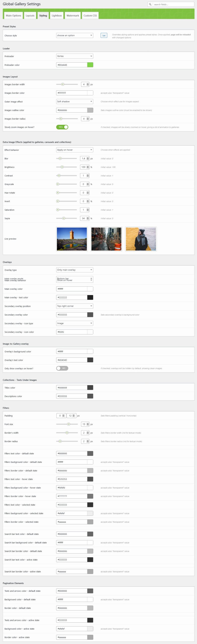The height and width of the screenshot is (644, 197).
Task: Click the green Preloader color swatch
Action: click(90, 65)
